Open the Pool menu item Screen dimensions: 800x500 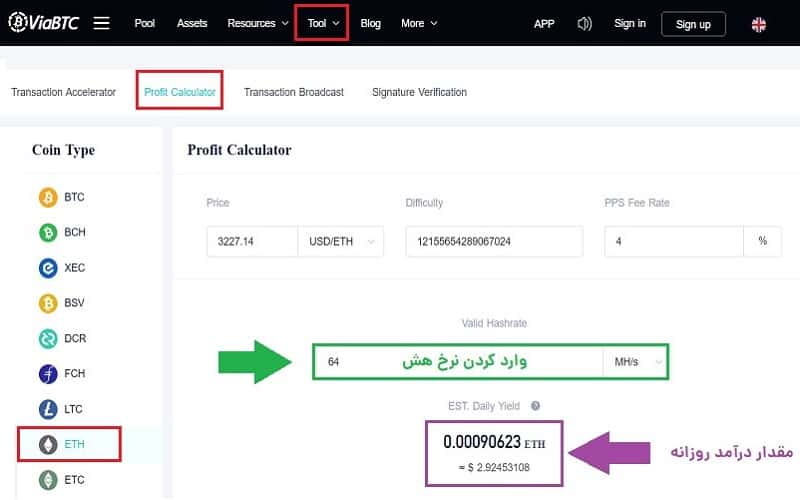coord(144,23)
